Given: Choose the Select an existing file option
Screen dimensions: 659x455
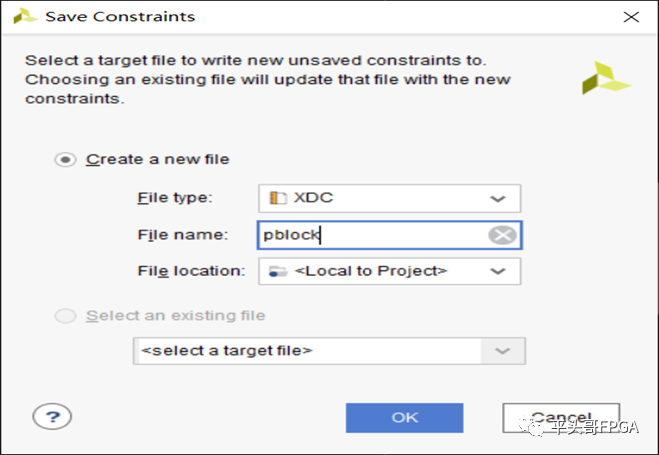Looking at the screenshot, I should coord(66,316).
